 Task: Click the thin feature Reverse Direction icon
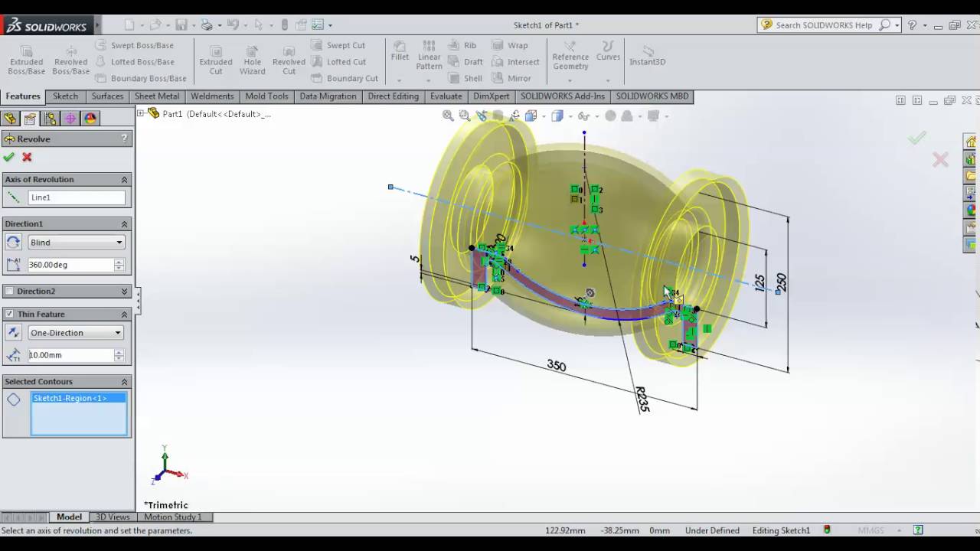click(13, 333)
